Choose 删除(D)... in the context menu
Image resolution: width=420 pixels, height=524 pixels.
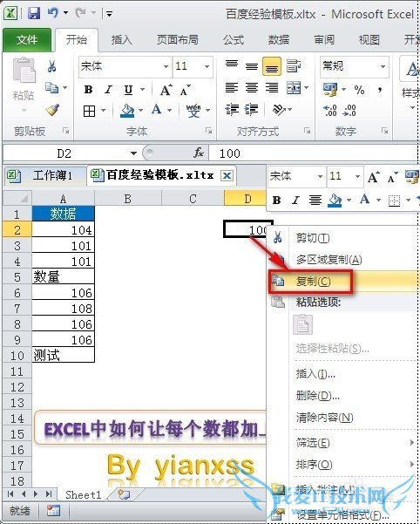344,396
